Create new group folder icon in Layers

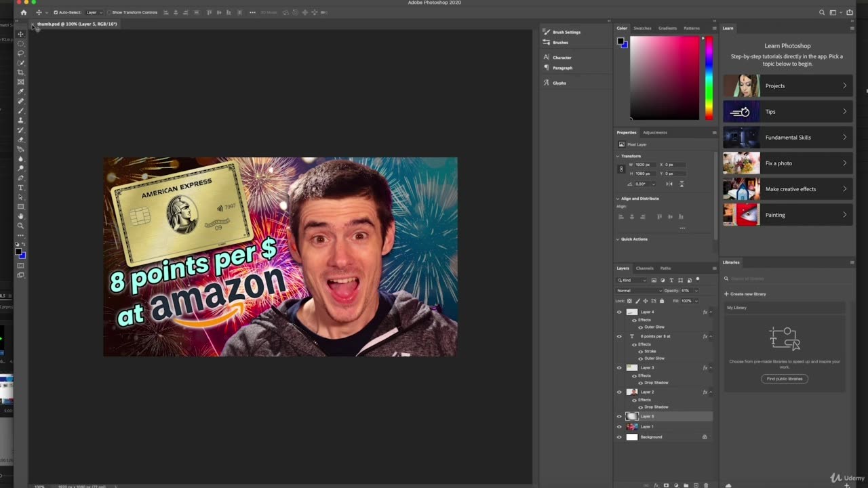tap(686, 485)
